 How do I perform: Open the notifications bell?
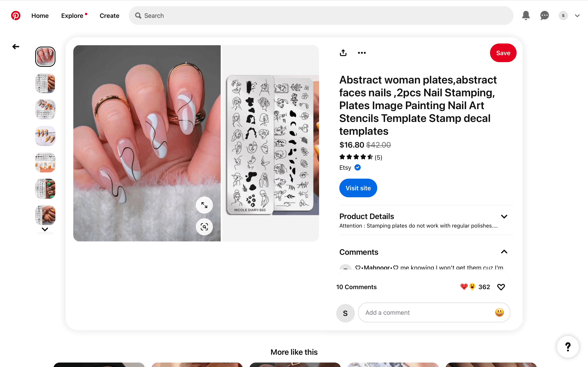[526, 16]
